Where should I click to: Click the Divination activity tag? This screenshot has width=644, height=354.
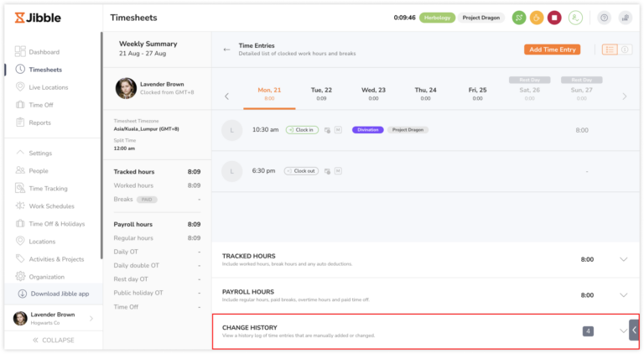point(367,130)
